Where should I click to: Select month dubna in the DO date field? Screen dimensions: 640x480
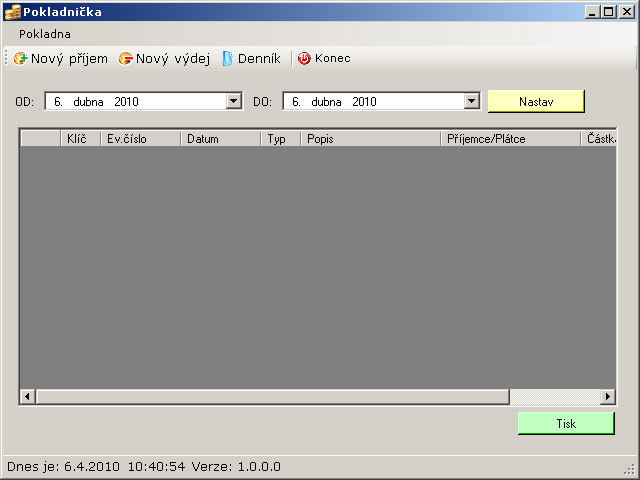(326, 102)
